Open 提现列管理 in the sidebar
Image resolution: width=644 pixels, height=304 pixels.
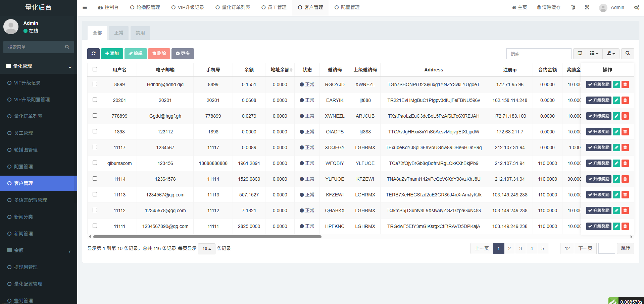39,267
